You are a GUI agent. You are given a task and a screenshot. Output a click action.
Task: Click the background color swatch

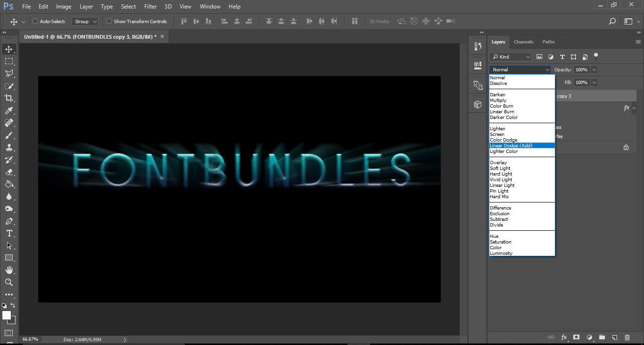pos(12,320)
